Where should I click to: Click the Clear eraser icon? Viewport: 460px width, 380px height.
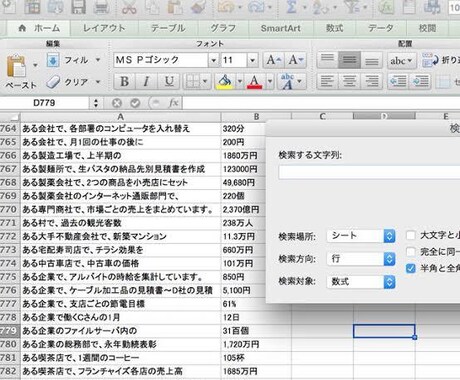pyautogui.click(x=53, y=82)
